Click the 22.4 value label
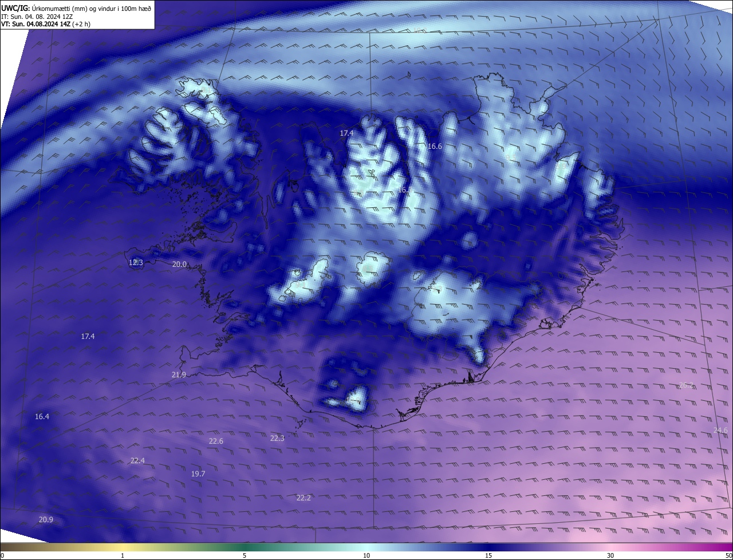 coord(137,460)
